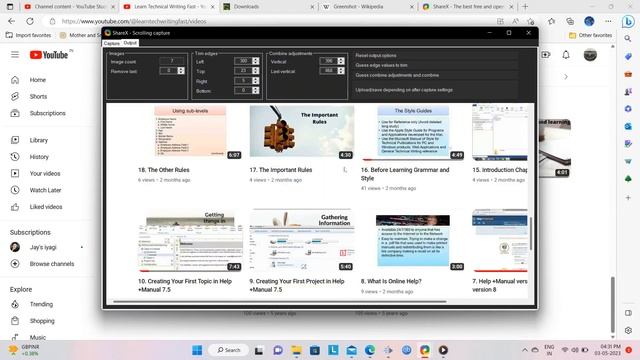Click the Image count field

click(x=172, y=61)
